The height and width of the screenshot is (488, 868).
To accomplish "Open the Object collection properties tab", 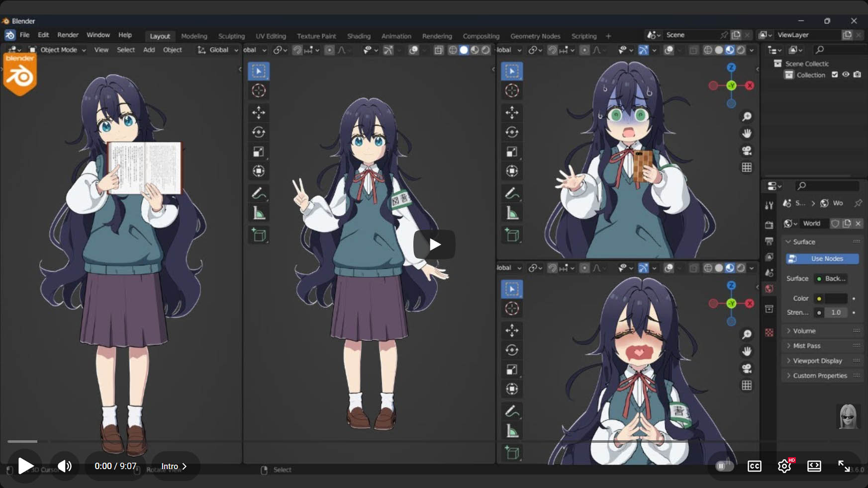I will point(769,309).
